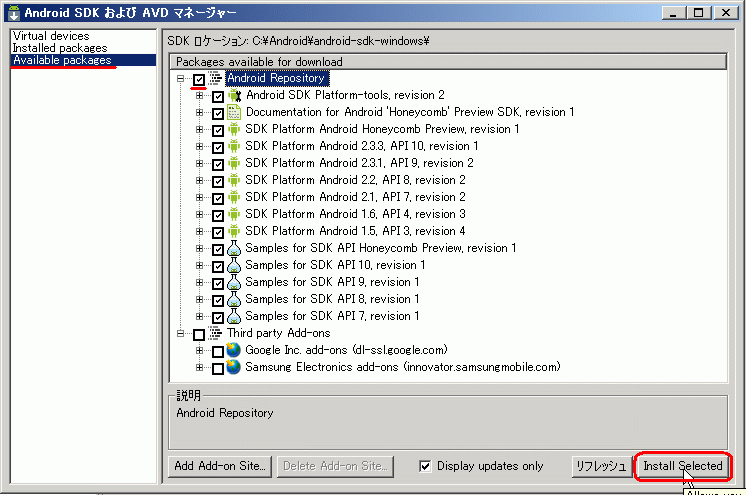Click the Install Selected button

(683, 466)
